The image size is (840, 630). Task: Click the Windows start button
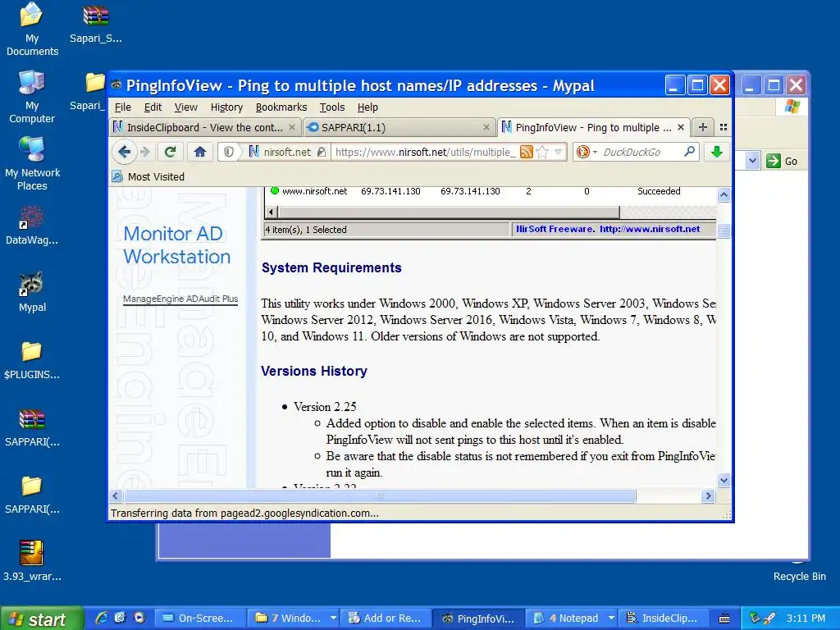(42, 619)
